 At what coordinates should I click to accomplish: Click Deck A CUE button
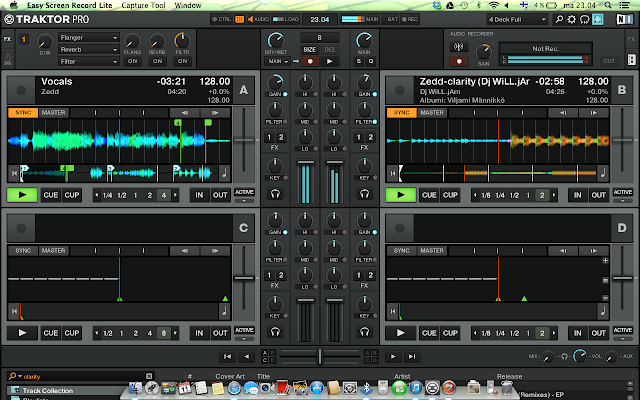tap(51, 195)
